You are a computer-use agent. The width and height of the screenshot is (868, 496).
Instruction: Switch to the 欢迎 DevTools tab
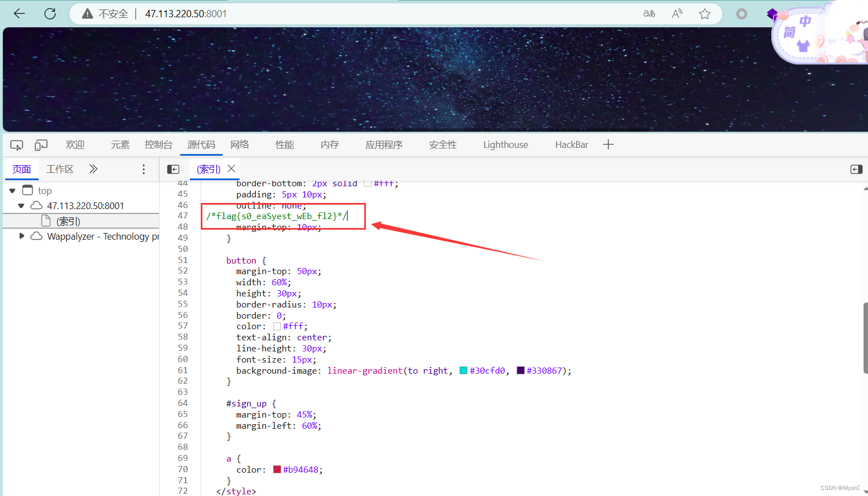point(75,145)
